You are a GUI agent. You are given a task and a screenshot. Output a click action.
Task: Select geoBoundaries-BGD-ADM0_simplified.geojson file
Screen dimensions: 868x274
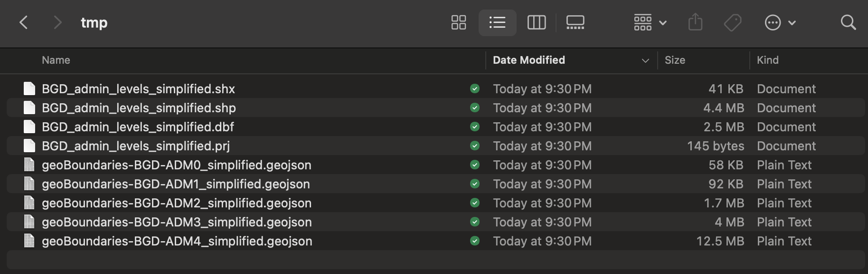(176, 165)
